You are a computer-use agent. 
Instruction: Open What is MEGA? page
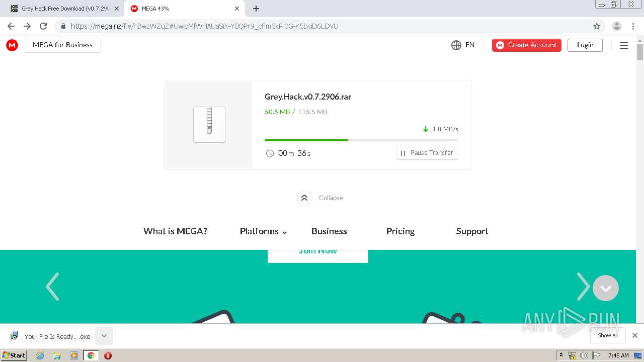point(175,231)
